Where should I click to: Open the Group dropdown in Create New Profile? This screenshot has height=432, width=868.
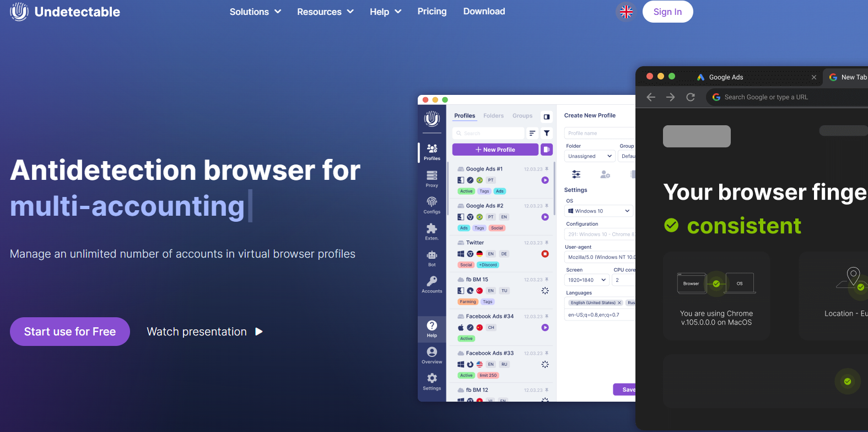[x=627, y=156]
